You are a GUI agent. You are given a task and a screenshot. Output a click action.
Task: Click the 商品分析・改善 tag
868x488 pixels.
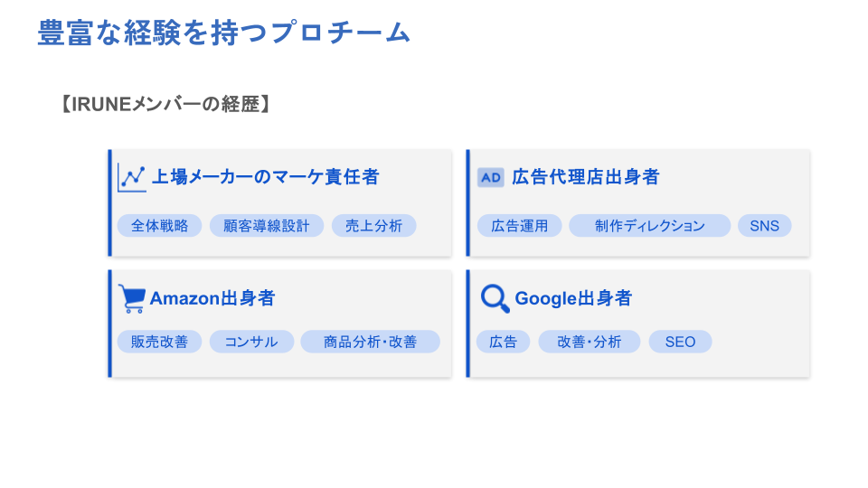click(x=370, y=342)
